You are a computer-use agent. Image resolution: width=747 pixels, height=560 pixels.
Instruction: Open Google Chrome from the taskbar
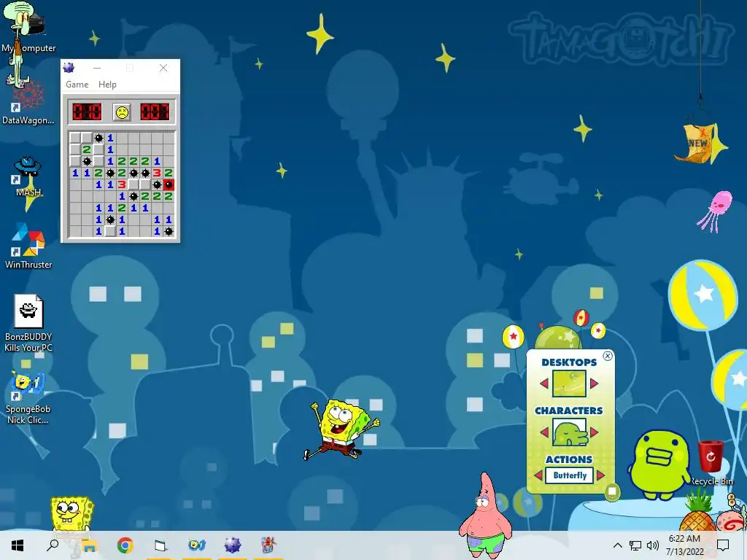point(125,545)
